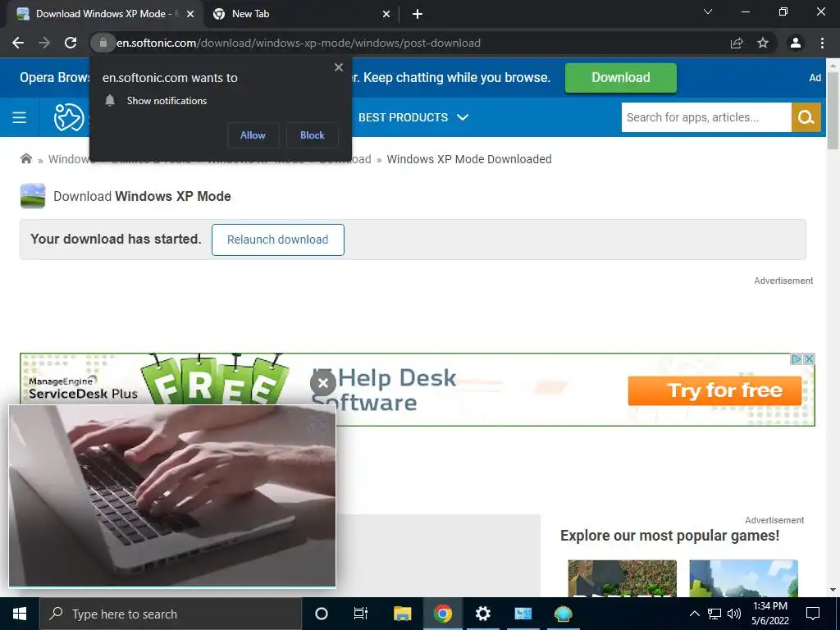Go to home via breadcrumb house icon
Viewport: 840px width, 630px height.
(25, 158)
